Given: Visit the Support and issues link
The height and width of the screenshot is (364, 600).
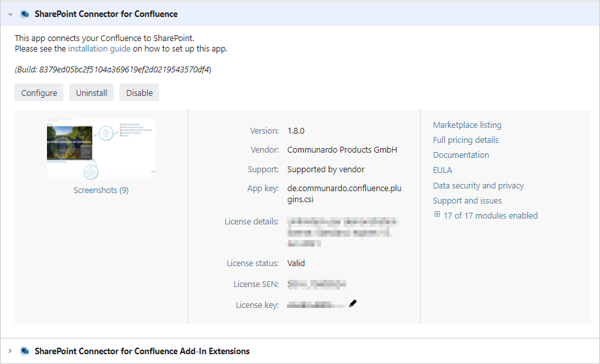Looking at the screenshot, I should (467, 200).
